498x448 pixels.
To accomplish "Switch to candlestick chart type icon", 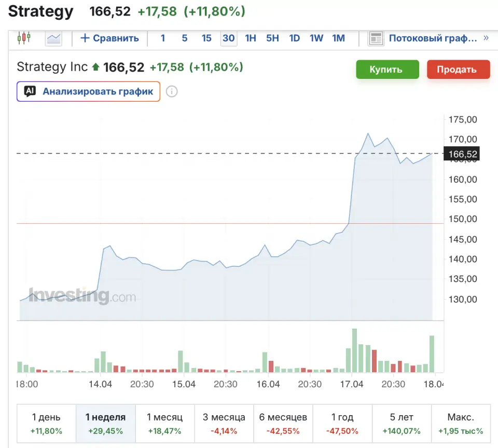I will pyautogui.click(x=24, y=38).
